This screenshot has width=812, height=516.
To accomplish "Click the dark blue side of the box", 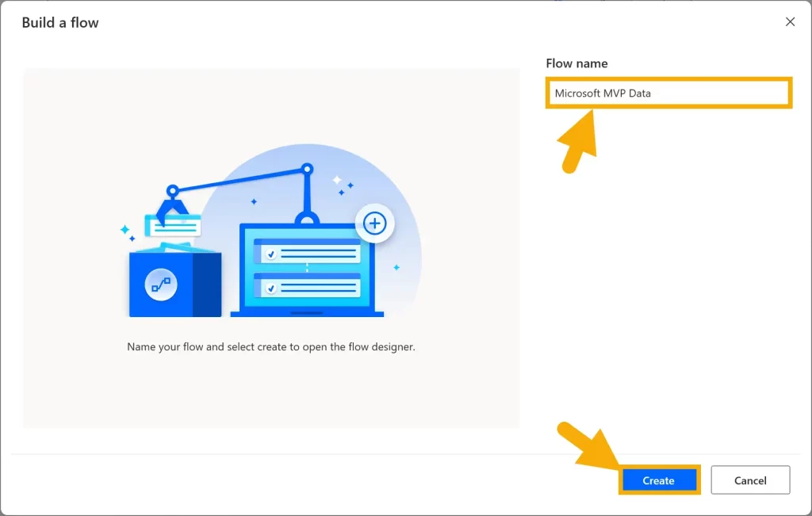I will click(207, 285).
